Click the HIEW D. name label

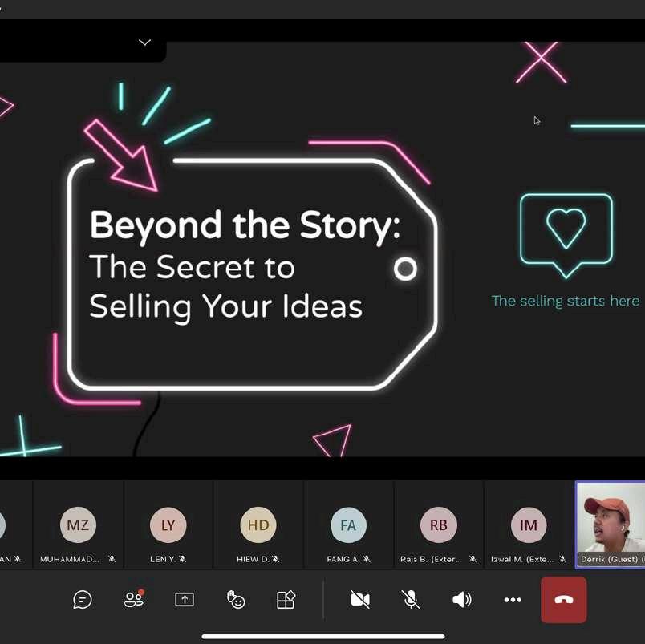(x=253, y=559)
